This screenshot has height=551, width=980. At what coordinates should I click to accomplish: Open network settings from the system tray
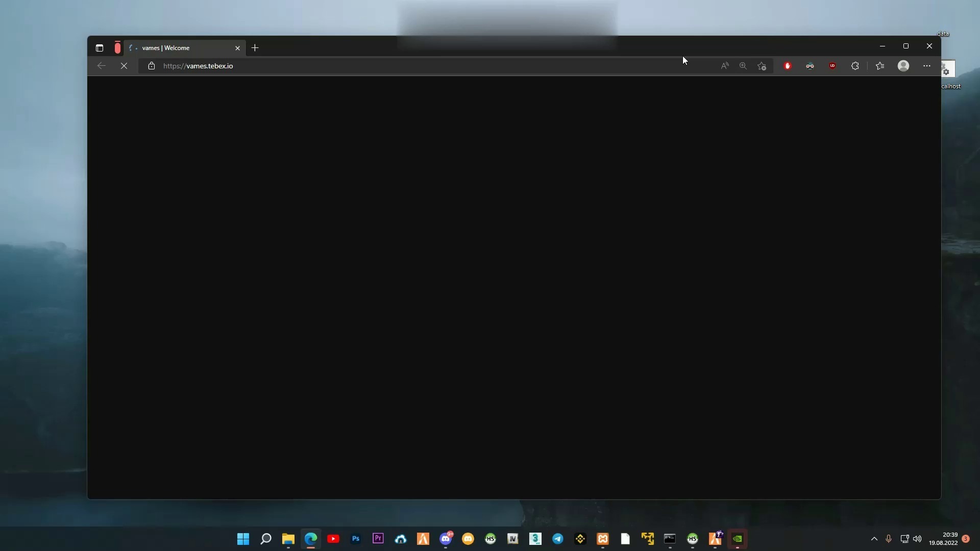904,539
